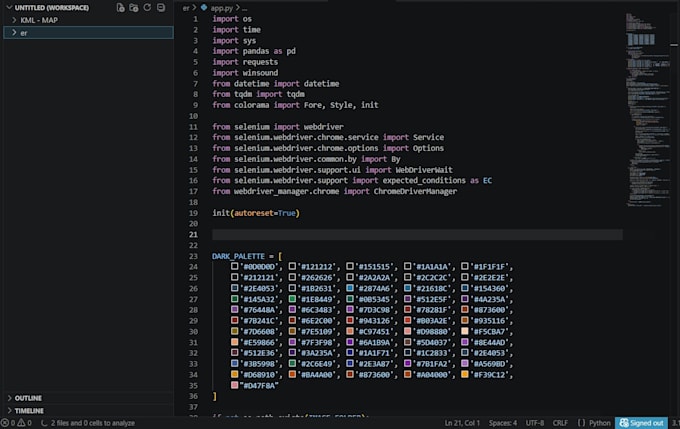This screenshot has height=429, width=680.
Task: Click line number 23 in the gutter
Action: (x=193, y=256)
